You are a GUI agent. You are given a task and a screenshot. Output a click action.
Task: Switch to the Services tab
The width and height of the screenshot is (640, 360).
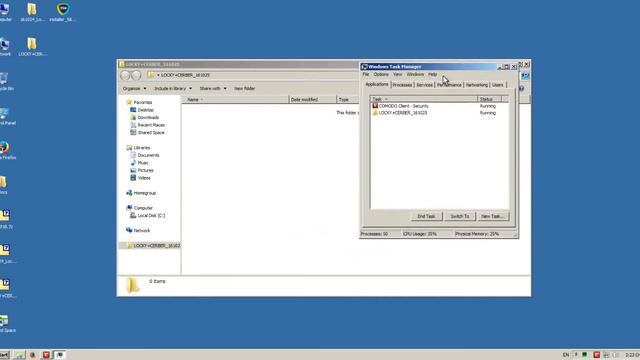click(x=424, y=85)
